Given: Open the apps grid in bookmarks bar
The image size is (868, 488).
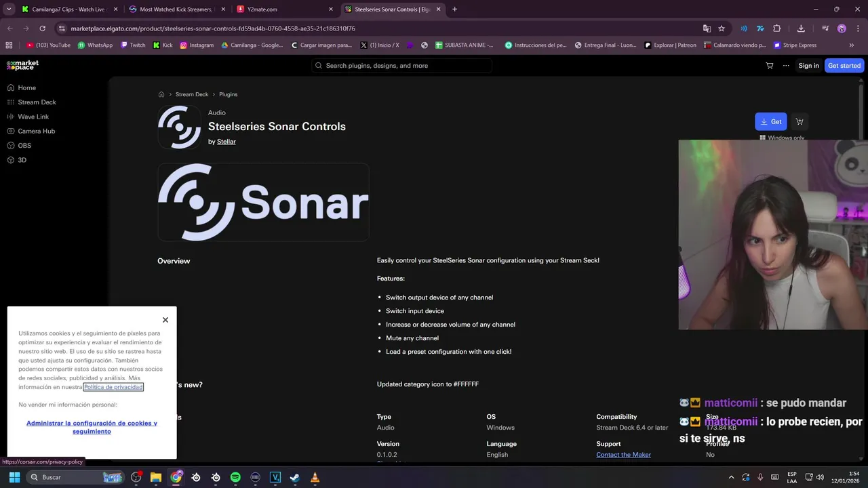Looking at the screenshot, I should tap(9, 45).
